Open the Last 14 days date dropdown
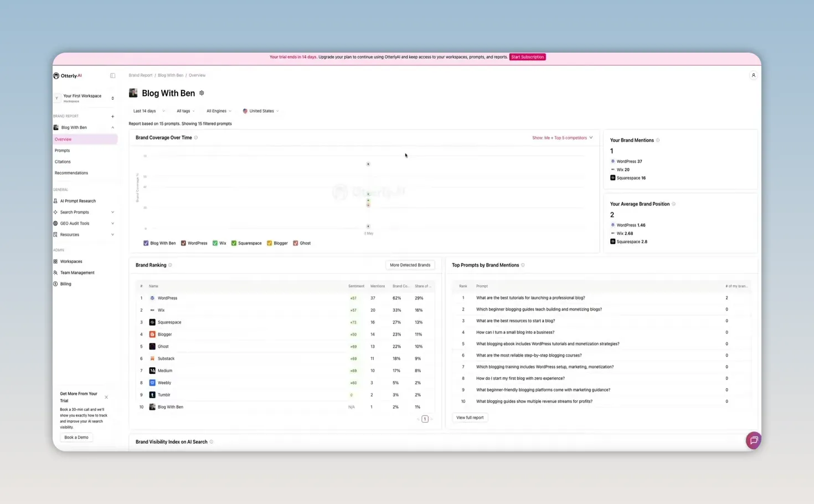The width and height of the screenshot is (814, 504). [x=148, y=111]
